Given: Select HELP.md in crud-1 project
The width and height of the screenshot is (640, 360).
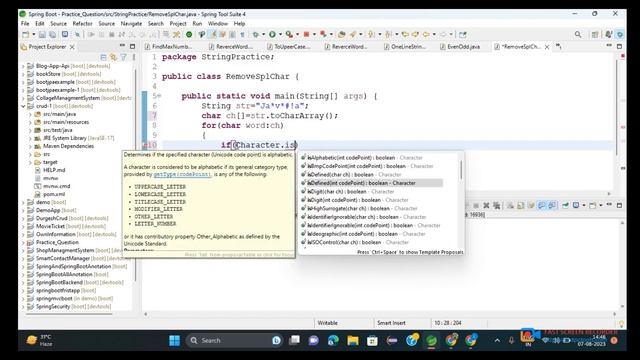Looking at the screenshot, I should click(x=54, y=170).
